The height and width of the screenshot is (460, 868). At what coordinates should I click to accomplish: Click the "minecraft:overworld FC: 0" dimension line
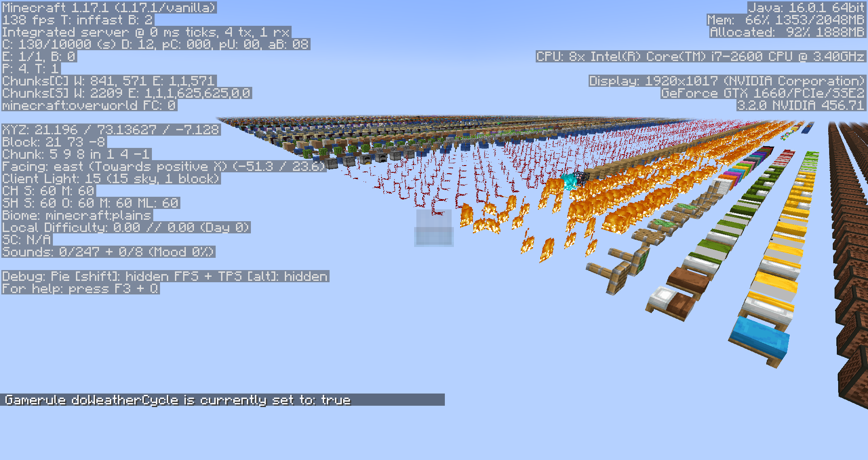click(x=90, y=105)
